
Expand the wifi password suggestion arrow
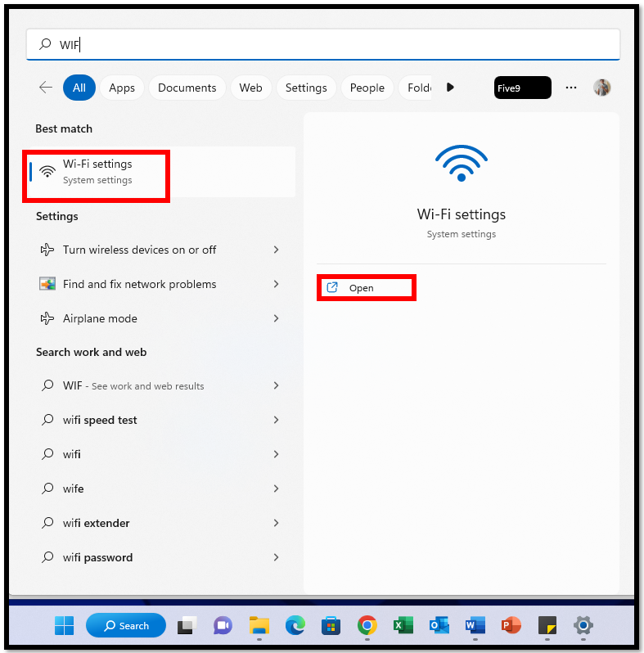pos(276,557)
